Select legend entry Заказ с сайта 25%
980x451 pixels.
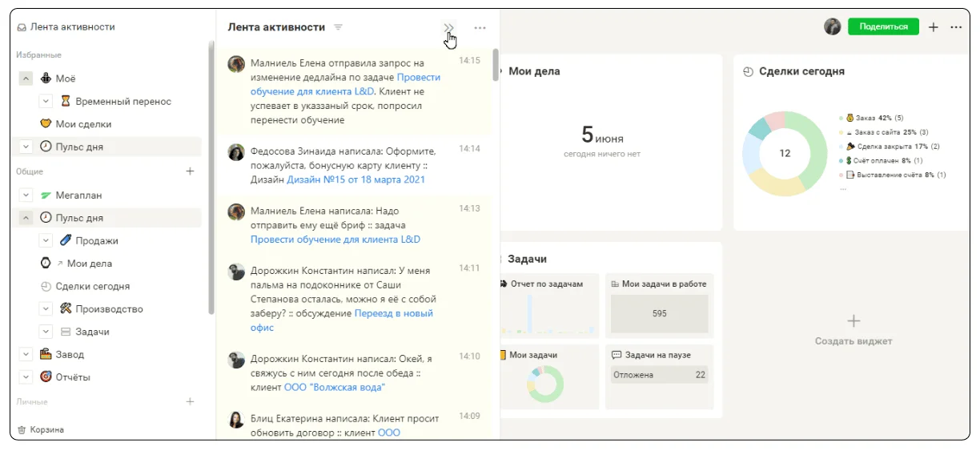883,132
